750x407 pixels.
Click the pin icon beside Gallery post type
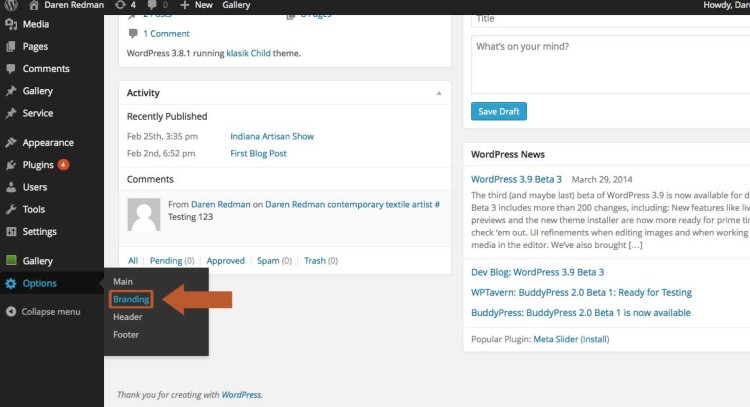11,91
